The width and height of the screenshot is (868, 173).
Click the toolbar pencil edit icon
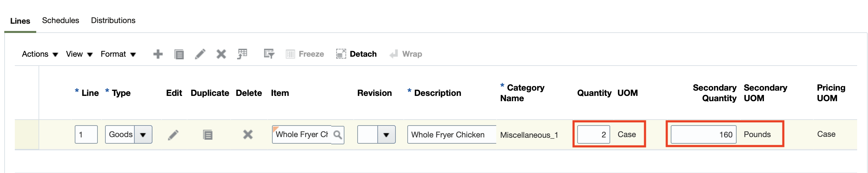(200, 54)
